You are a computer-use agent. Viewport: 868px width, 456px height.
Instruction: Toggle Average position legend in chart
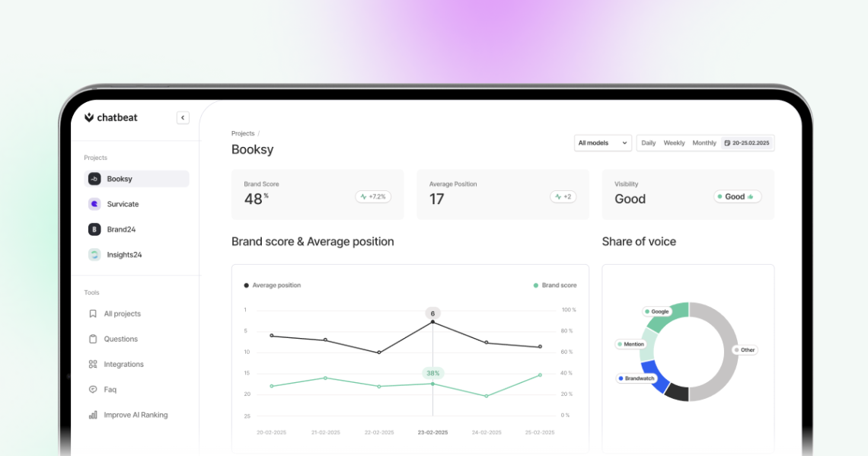tap(273, 285)
